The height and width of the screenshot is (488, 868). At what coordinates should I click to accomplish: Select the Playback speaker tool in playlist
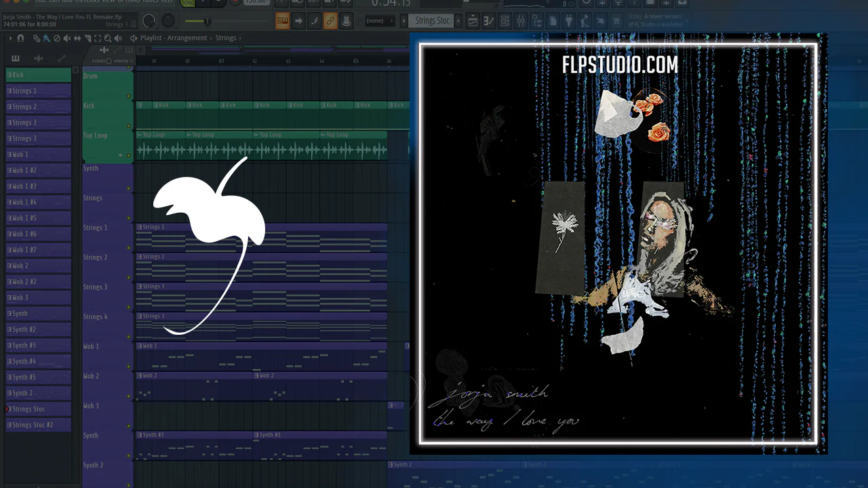point(119,38)
